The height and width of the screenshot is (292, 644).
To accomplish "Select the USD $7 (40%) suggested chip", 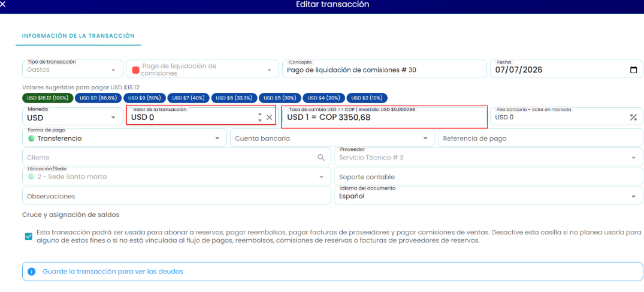I will coord(189,98).
